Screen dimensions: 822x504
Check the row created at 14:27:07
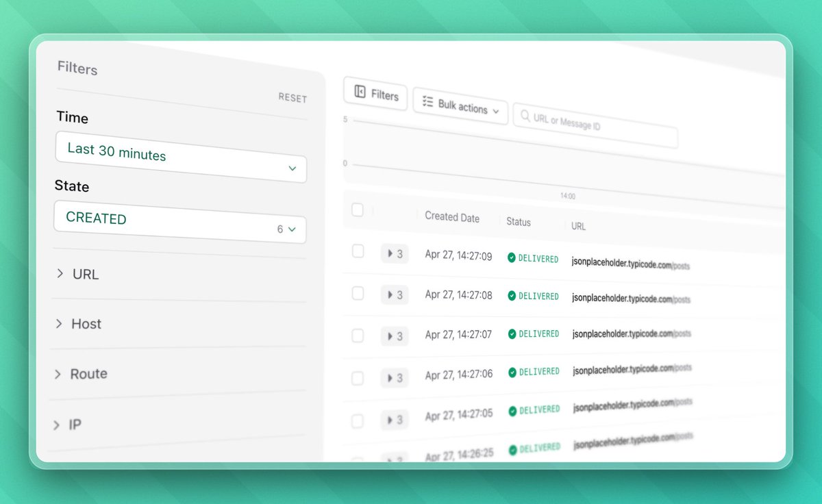pos(358,336)
